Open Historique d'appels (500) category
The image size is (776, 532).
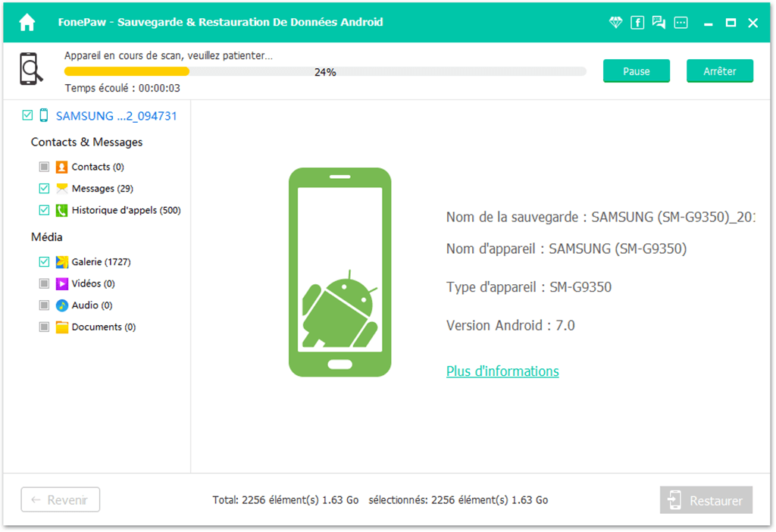127,211
